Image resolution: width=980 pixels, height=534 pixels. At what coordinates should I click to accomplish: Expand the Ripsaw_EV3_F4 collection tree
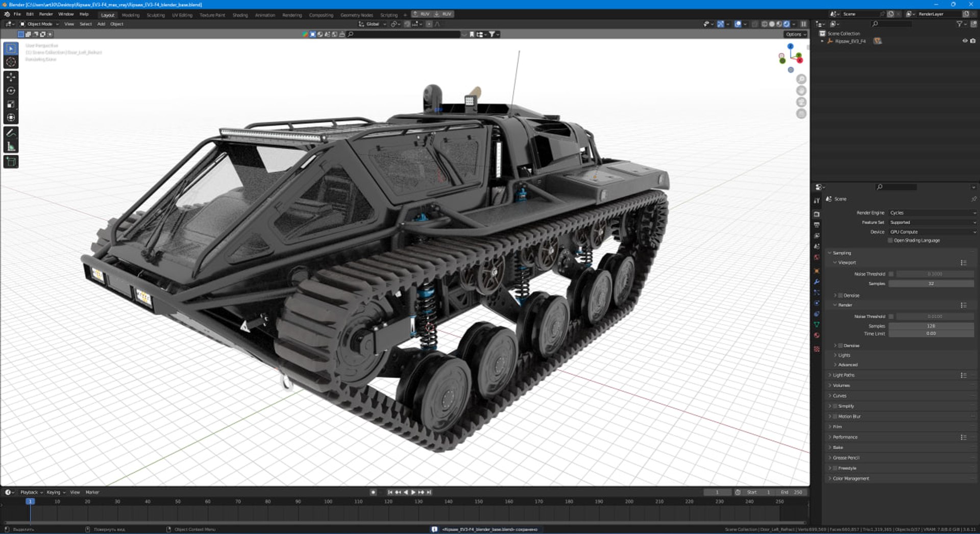[x=822, y=41]
